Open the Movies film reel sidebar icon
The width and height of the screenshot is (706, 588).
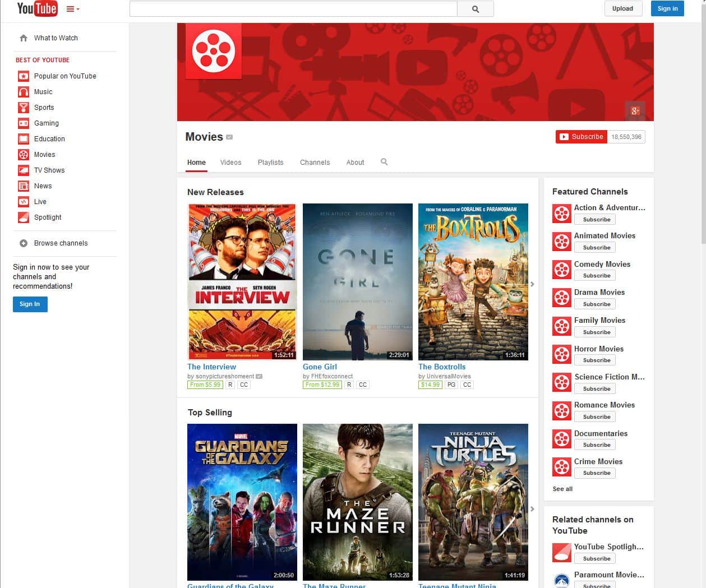tap(24, 155)
